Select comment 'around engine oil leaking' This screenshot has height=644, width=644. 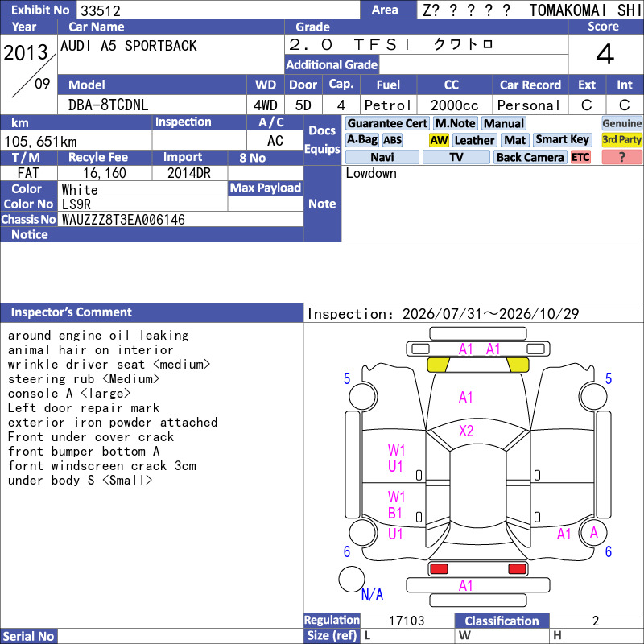[98, 336]
